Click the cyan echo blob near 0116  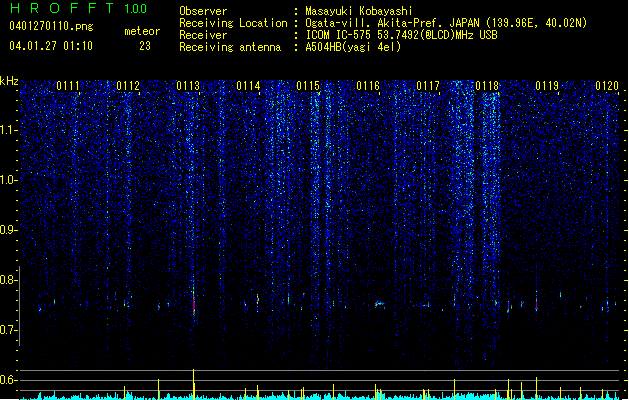pos(379,304)
